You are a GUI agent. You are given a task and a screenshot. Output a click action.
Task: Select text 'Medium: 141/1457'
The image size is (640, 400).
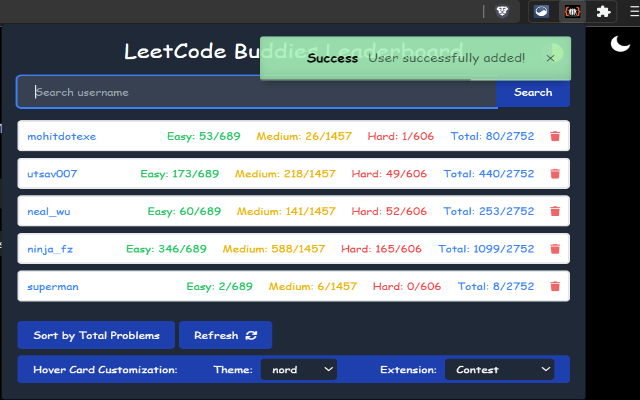click(286, 211)
